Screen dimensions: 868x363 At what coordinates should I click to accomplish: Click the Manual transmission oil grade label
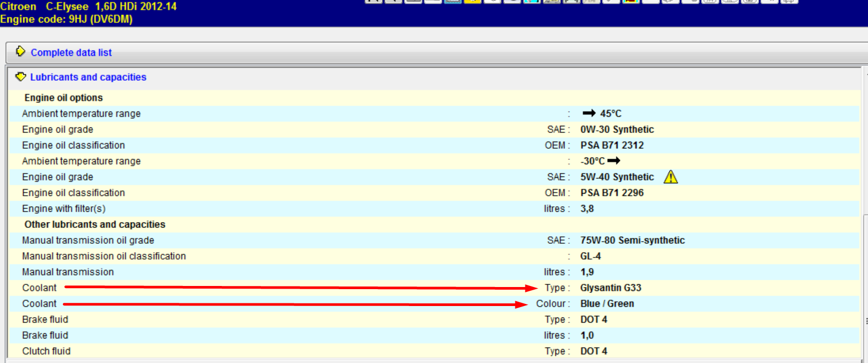tap(88, 240)
